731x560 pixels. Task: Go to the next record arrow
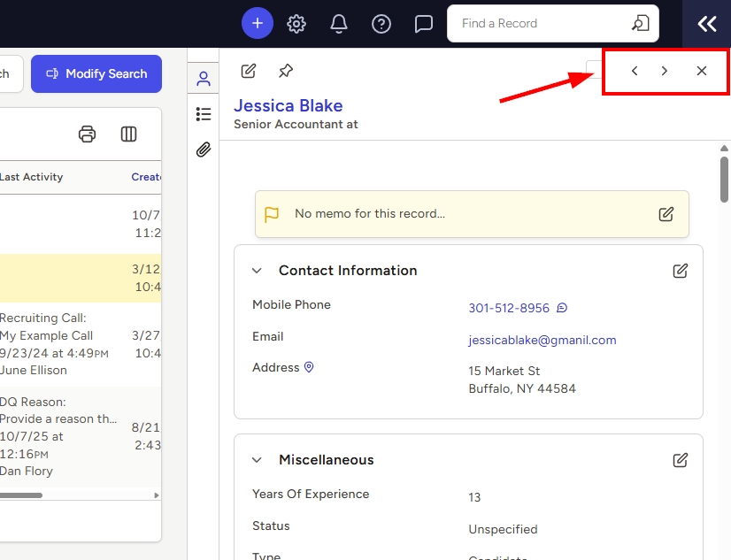click(665, 71)
